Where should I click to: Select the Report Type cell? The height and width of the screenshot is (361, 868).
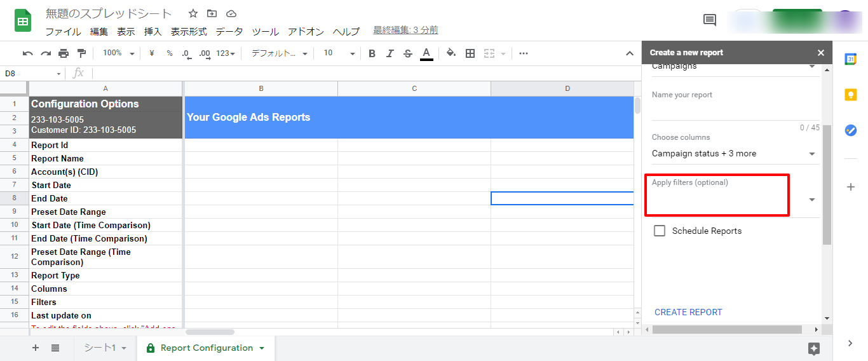pos(105,275)
